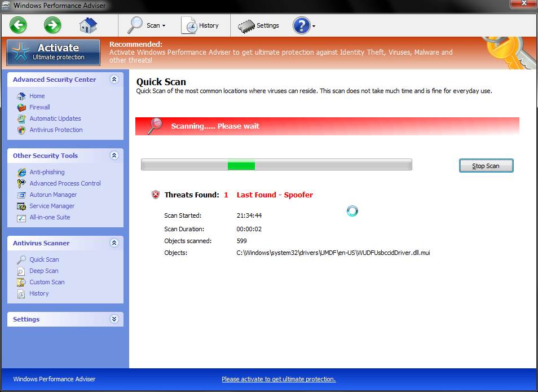Start Quick Scan from the sidebar link
The height and width of the screenshot is (392, 538).
click(x=44, y=259)
